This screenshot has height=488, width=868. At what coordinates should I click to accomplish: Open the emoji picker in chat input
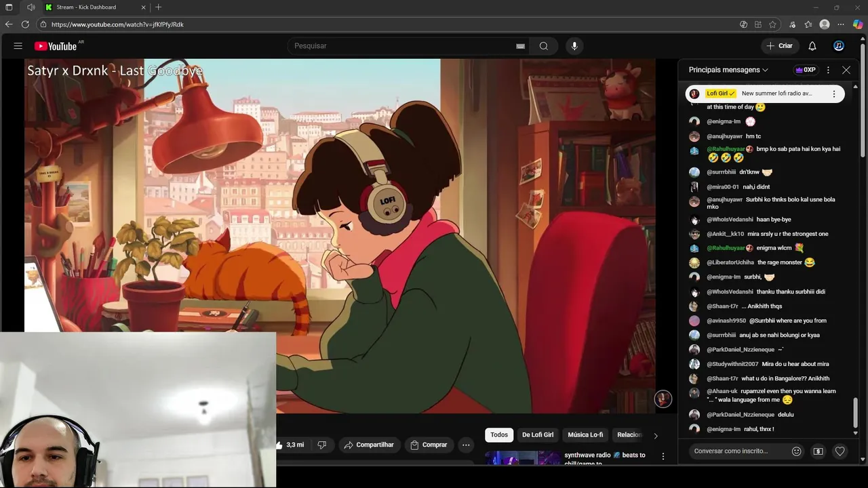click(797, 451)
